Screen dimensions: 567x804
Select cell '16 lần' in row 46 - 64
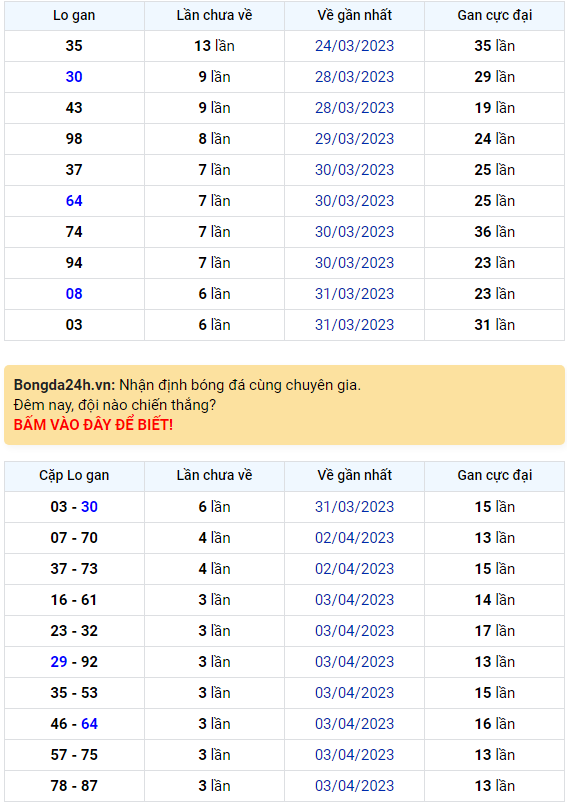pyautogui.click(x=495, y=724)
